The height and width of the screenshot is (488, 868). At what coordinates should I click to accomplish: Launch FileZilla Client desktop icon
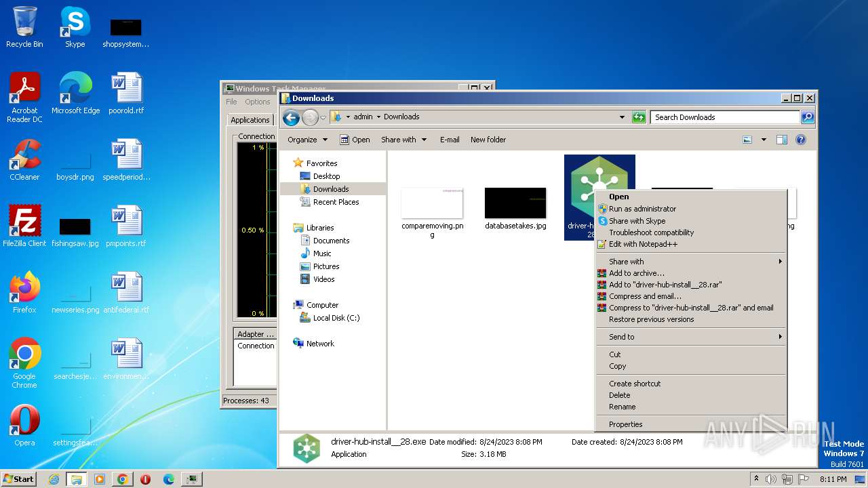click(24, 226)
